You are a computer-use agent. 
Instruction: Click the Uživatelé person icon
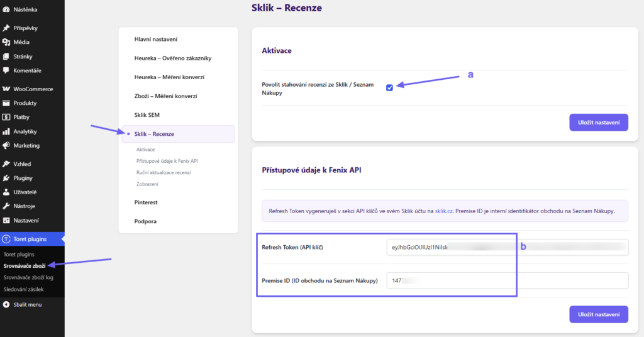point(6,192)
